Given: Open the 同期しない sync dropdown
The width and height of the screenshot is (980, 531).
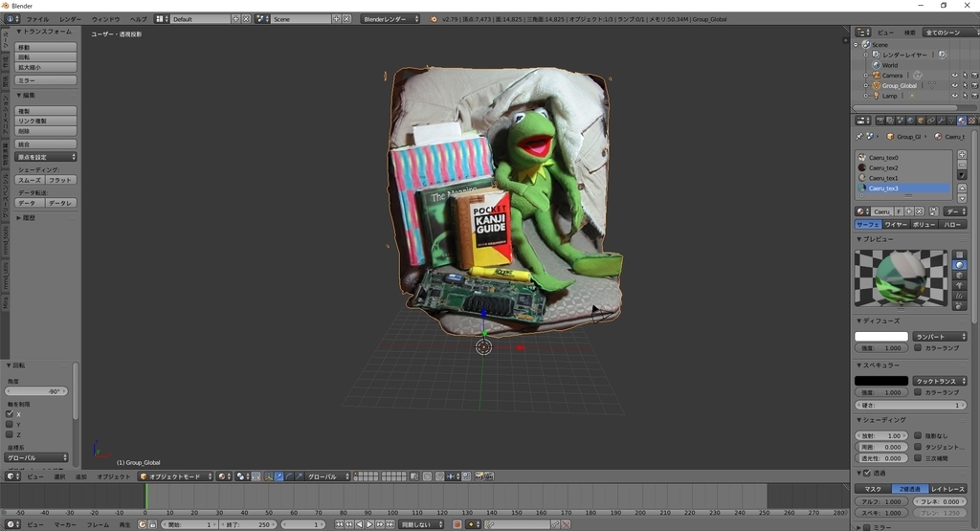Looking at the screenshot, I should (x=421, y=524).
